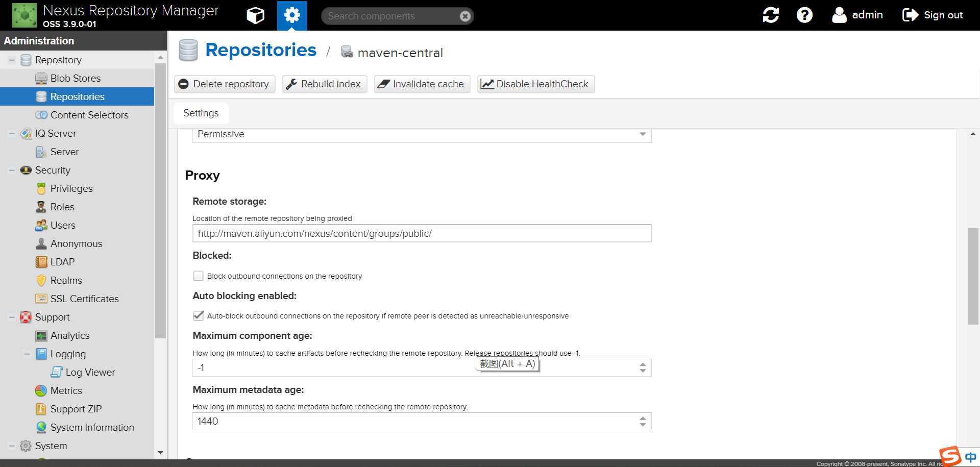Open the Administration gear icon in header
The image size is (980, 467).
click(292, 15)
